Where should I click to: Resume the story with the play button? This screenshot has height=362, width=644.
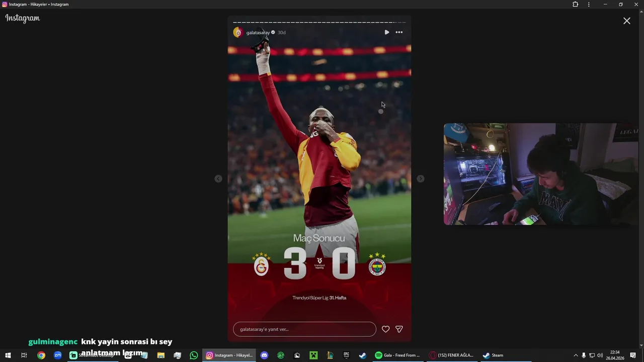coord(386,32)
